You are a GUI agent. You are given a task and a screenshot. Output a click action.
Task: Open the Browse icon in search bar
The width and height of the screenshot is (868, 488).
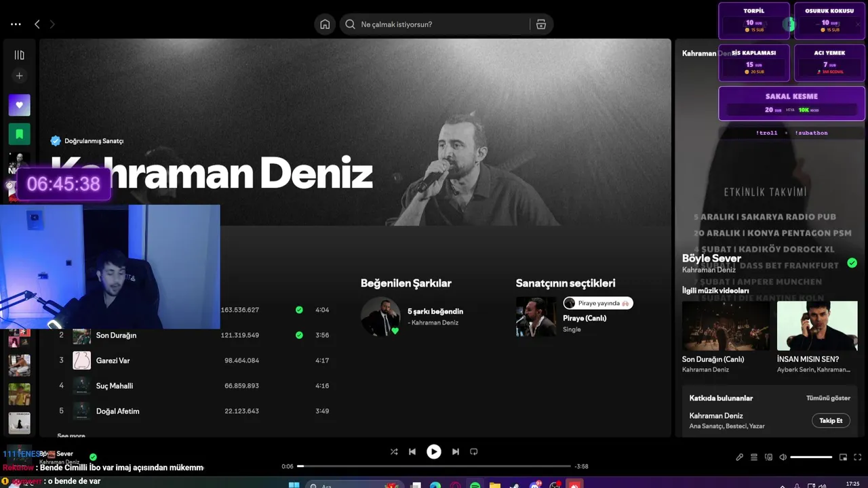pos(540,24)
